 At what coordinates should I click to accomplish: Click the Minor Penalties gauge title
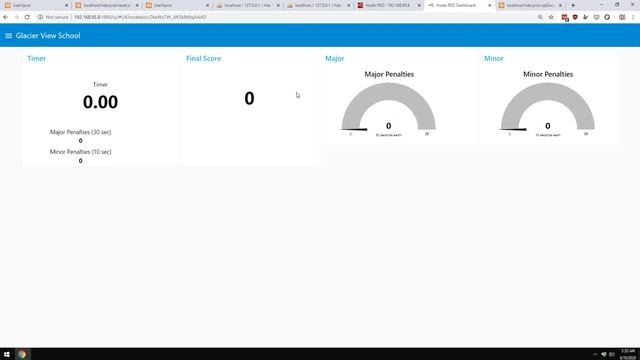click(548, 74)
